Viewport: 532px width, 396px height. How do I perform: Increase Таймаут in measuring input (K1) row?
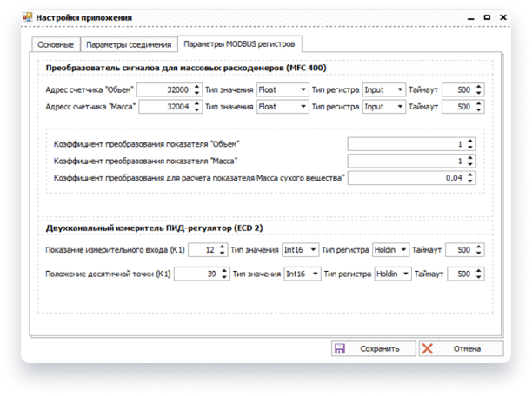click(x=479, y=247)
